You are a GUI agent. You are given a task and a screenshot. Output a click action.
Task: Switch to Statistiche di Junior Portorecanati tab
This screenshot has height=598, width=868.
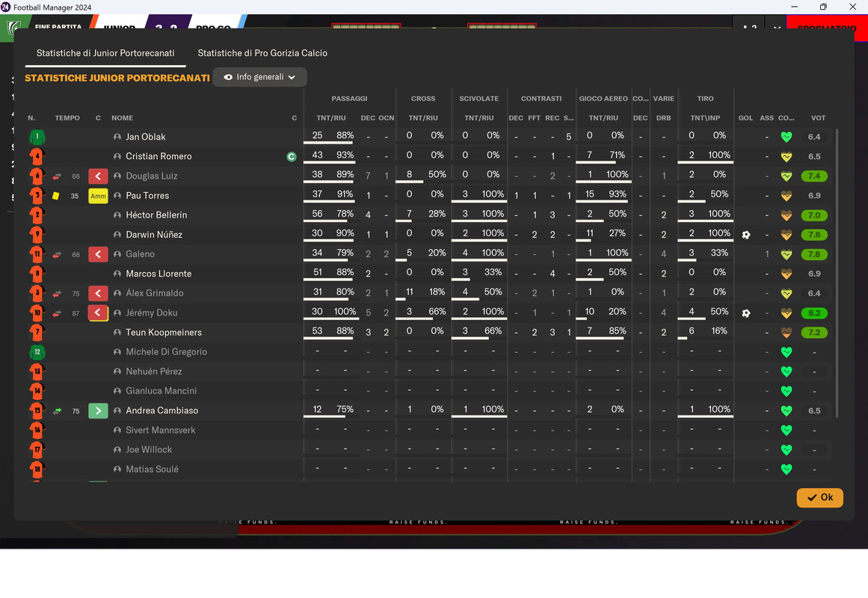click(x=105, y=53)
